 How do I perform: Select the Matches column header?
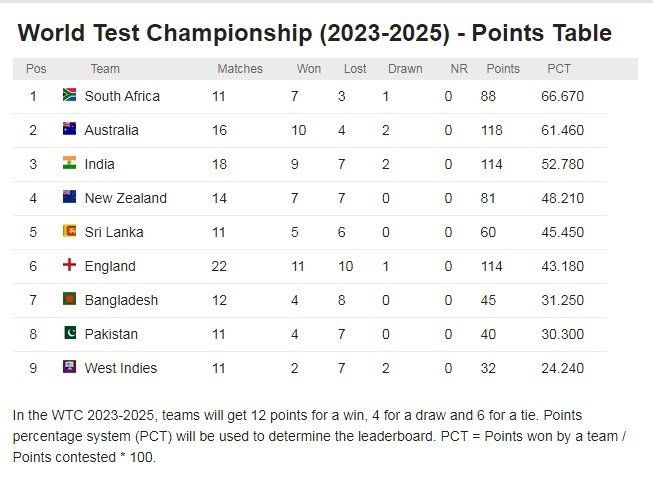click(240, 69)
